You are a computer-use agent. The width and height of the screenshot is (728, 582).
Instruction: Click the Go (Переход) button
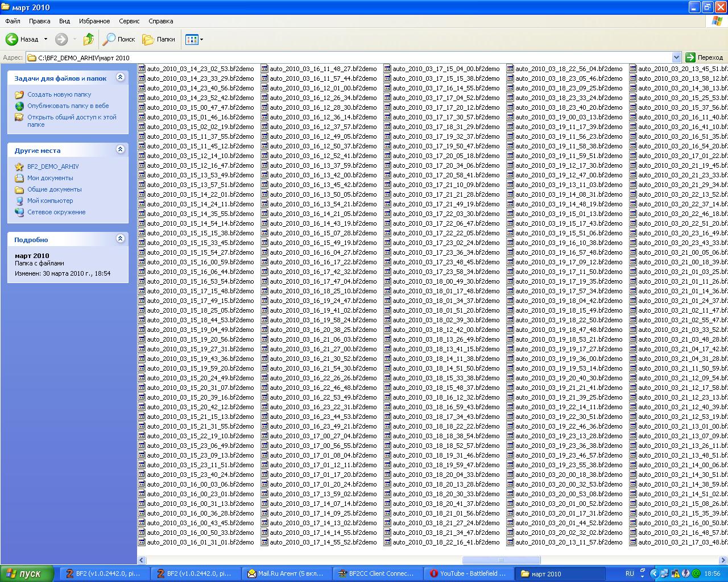(x=704, y=57)
